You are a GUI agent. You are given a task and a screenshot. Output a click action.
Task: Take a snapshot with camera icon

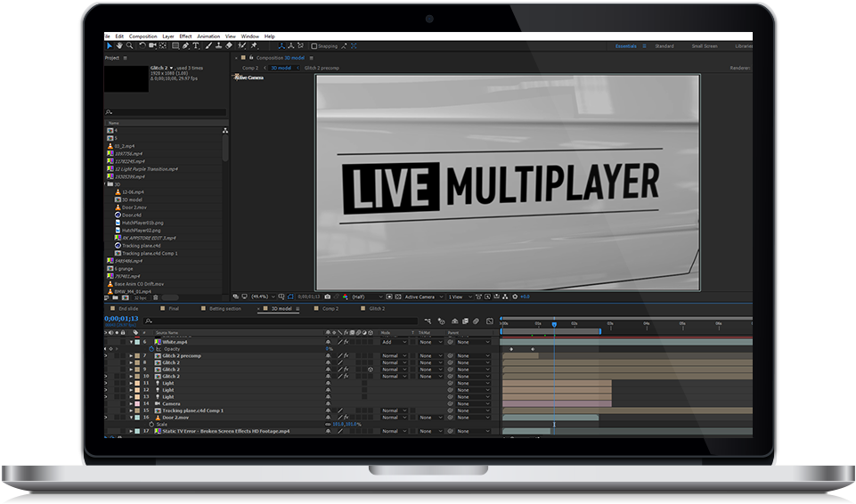[x=328, y=297]
